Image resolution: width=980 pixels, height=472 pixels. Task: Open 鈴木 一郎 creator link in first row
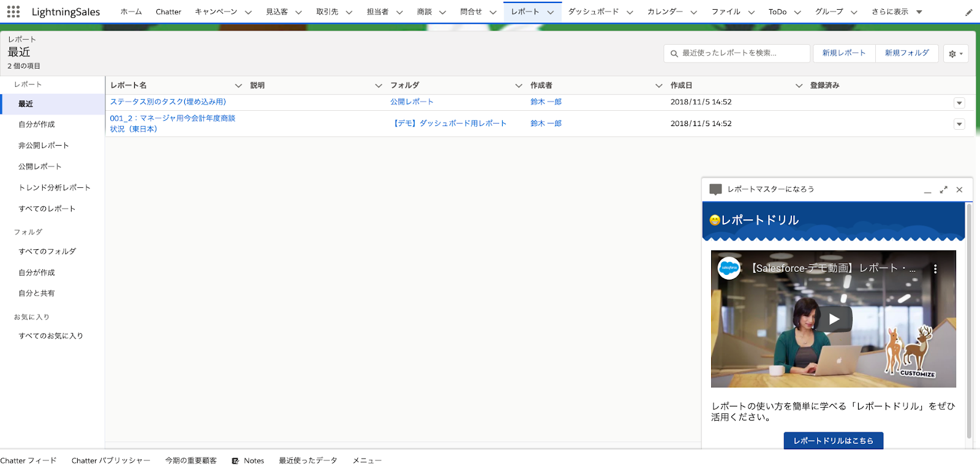[x=546, y=102]
